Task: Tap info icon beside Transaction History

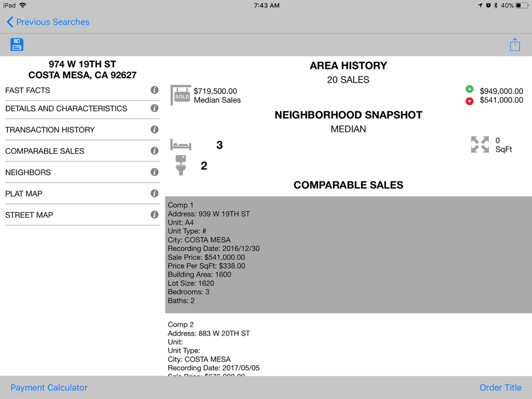Action: coord(154,130)
